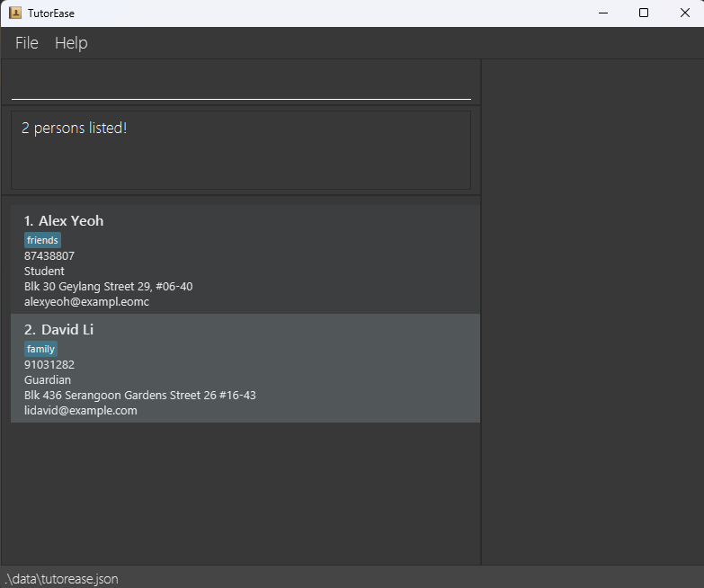Click David Li's phone number 91031282
The height and width of the screenshot is (588, 704).
pos(49,364)
